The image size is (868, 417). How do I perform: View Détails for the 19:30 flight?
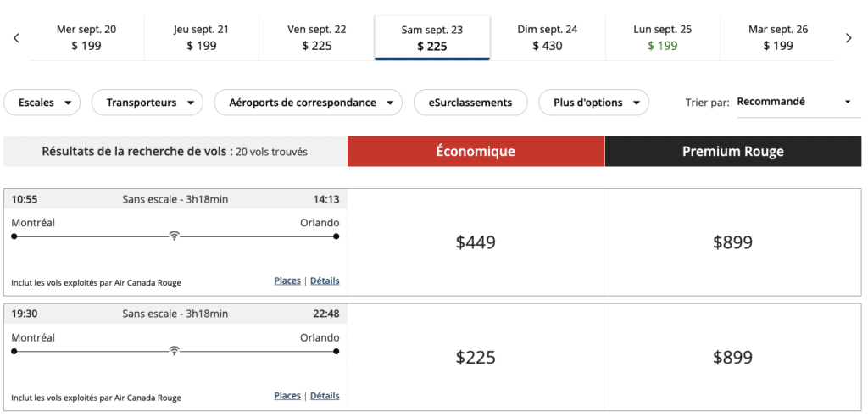pyautogui.click(x=325, y=395)
